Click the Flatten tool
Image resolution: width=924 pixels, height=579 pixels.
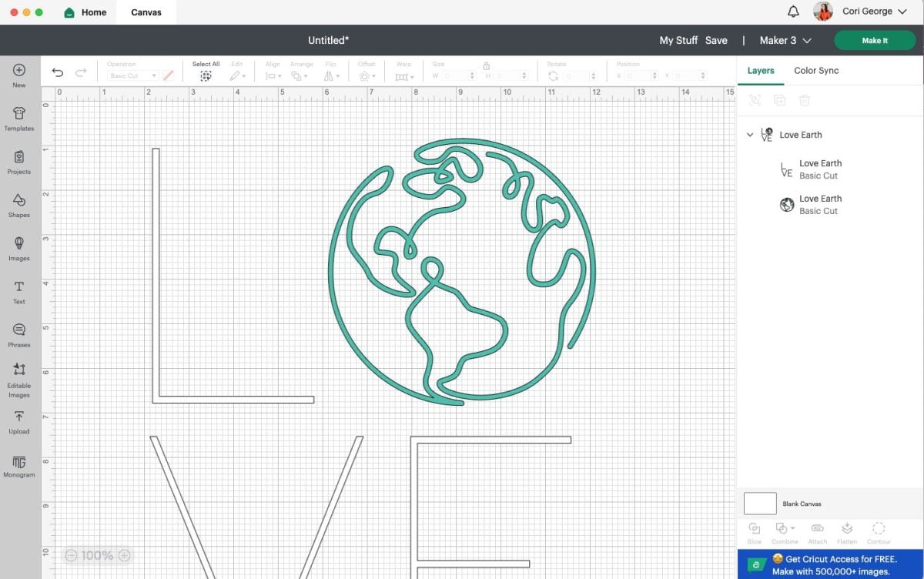pyautogui.click(x=847, y=532)
